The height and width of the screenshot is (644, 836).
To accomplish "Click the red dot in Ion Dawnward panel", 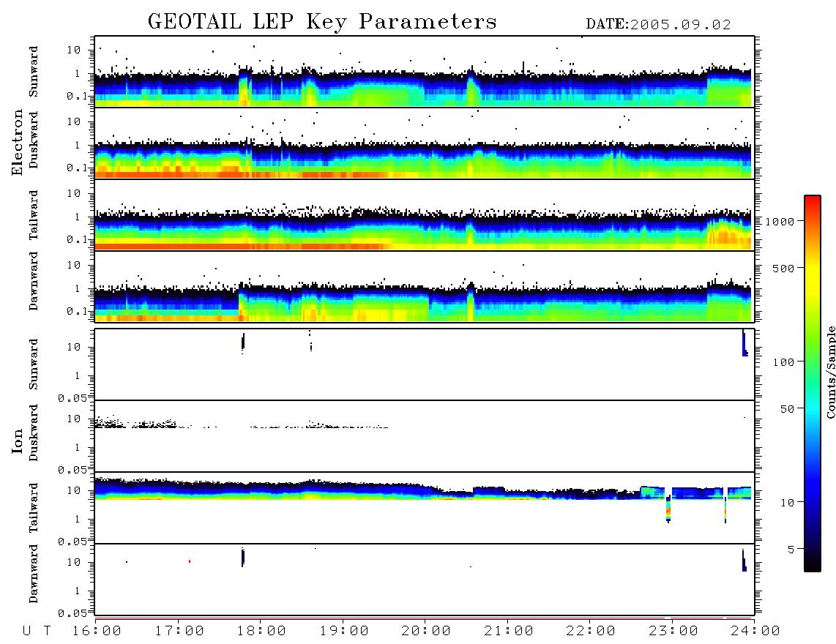I will [190, 561].
